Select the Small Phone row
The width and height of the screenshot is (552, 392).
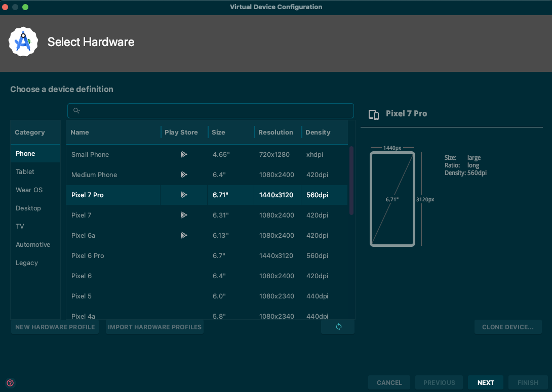(207, 154)
